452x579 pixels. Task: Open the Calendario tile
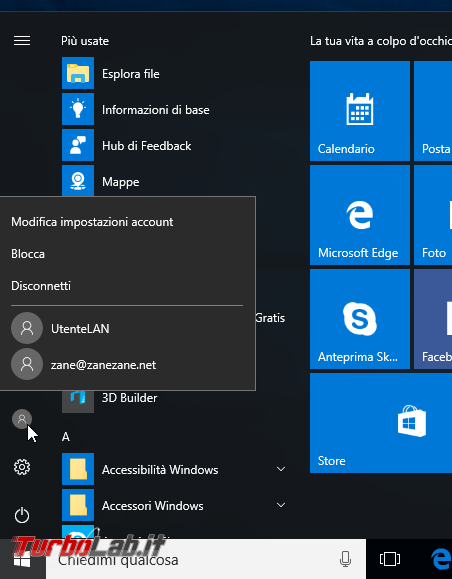[360, 111]
